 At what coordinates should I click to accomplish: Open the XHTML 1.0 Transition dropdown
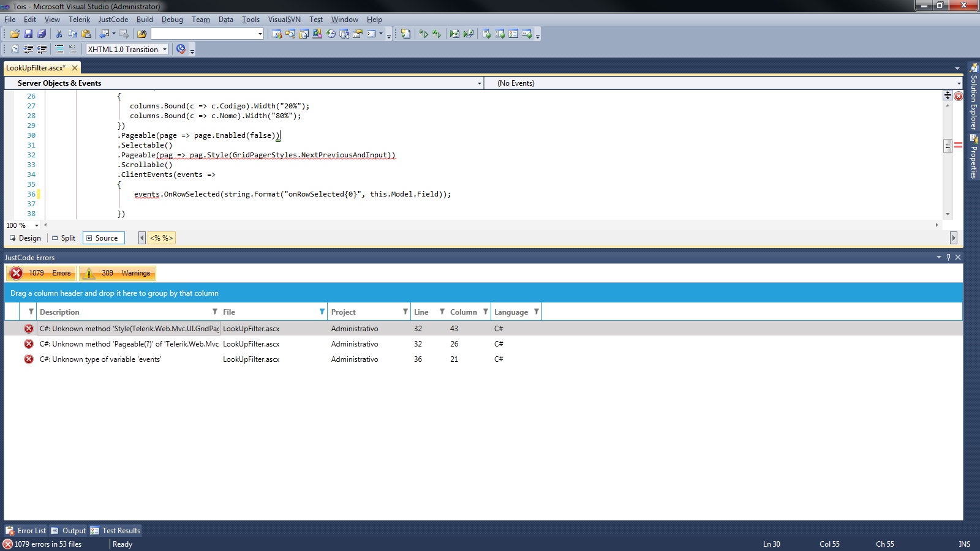click(127, 50)
